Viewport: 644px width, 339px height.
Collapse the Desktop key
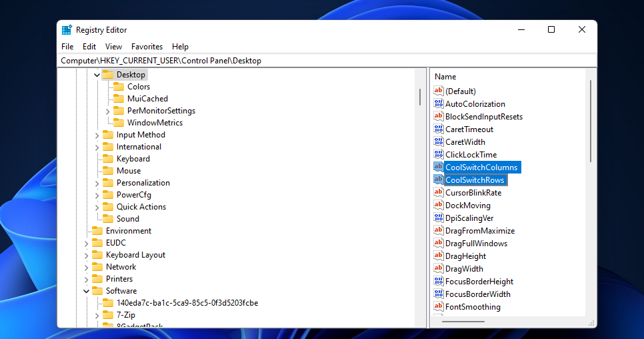click(x=97, y=75)
